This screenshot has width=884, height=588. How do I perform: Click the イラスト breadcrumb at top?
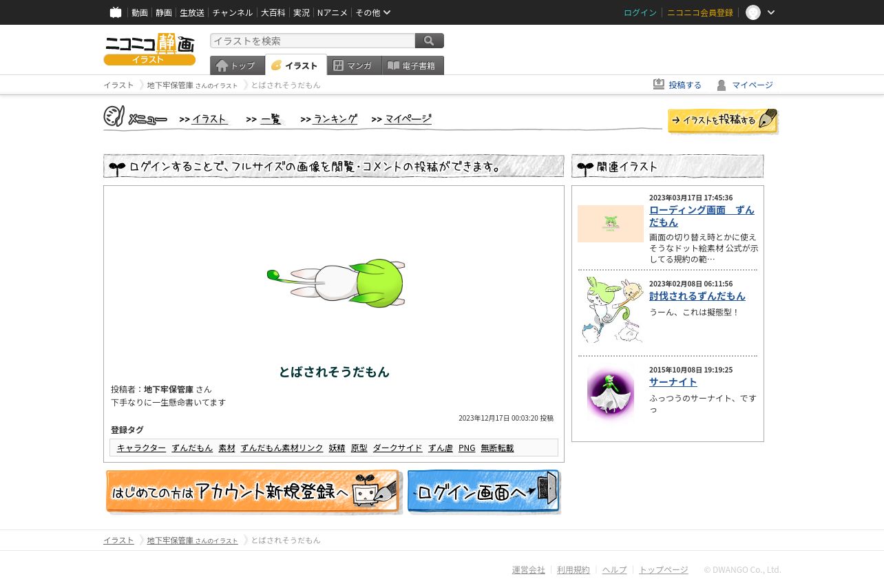click(118, 85)
